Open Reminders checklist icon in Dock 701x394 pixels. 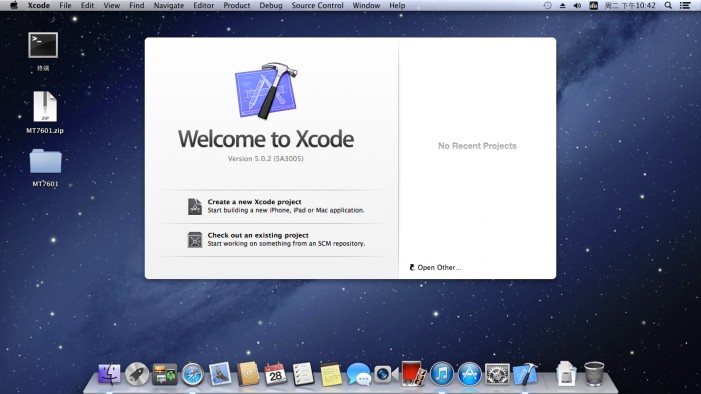(303, 374)
